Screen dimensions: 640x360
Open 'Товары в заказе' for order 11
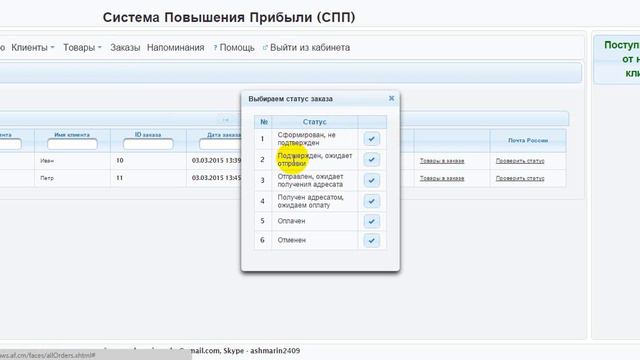[x=442, y=178]
